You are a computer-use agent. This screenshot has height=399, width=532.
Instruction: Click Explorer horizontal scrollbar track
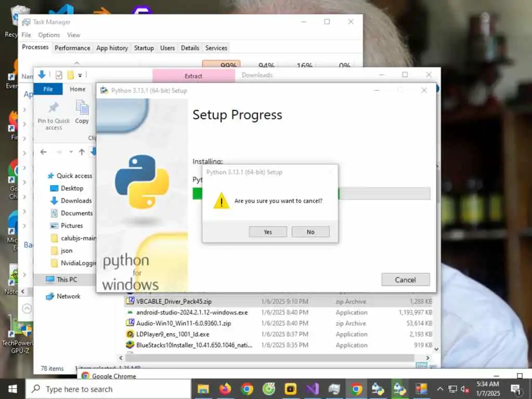[270, 358]
